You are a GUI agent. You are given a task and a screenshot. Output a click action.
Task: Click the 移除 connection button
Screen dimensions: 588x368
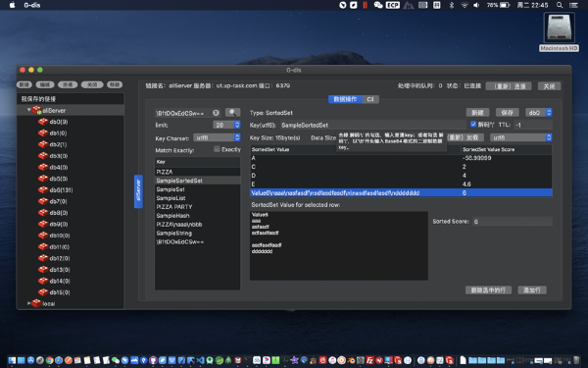click(x=115, y=84)
